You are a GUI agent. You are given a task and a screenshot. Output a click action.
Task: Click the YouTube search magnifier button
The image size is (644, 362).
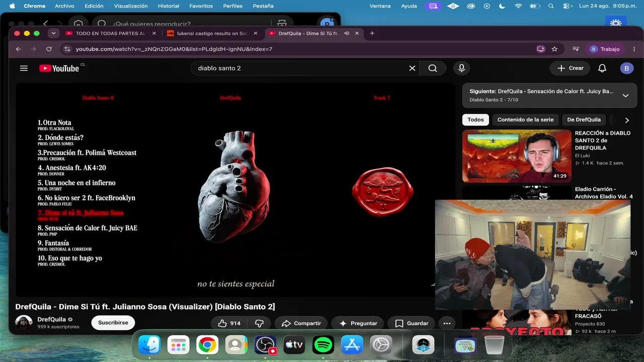click(433, 68)
